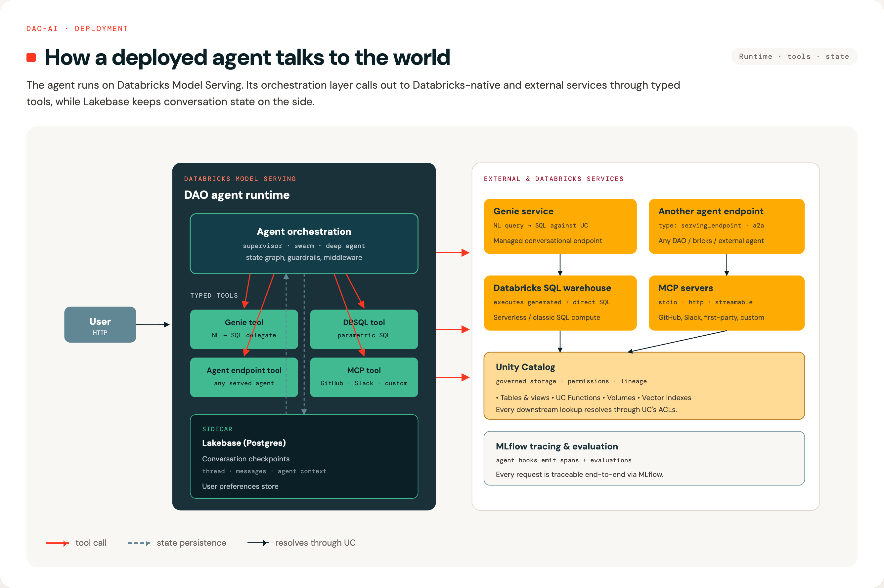Select the Agent orchestration box
The image size is (884, 588).
point(304,244)
